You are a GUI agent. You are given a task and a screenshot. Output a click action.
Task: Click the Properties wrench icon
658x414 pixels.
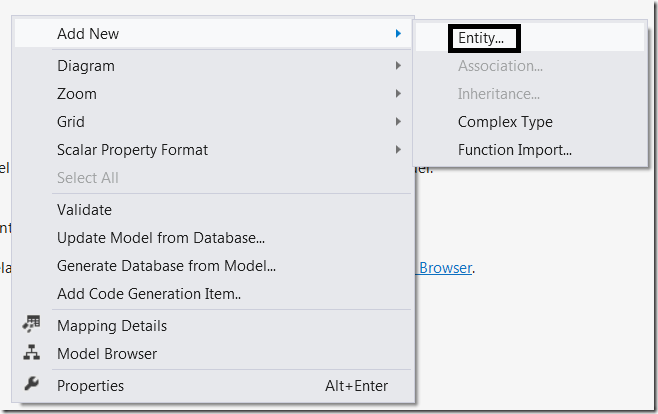point(31,383)
